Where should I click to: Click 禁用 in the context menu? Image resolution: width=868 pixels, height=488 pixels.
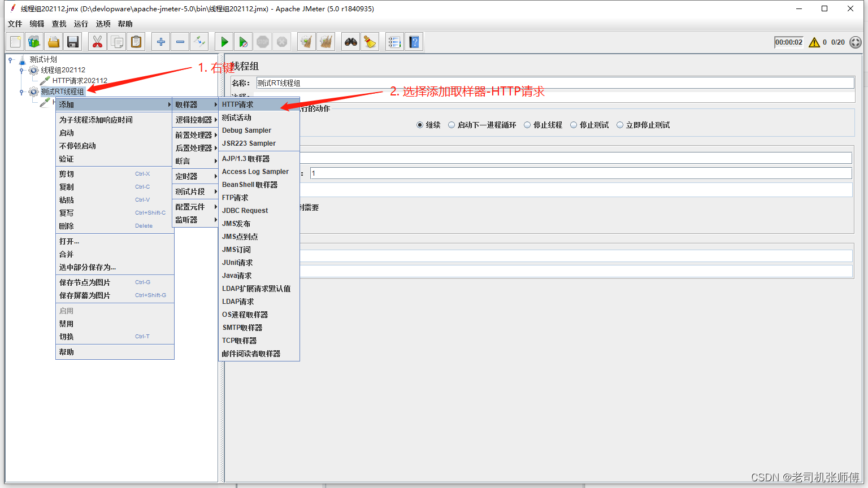(115, 324)
